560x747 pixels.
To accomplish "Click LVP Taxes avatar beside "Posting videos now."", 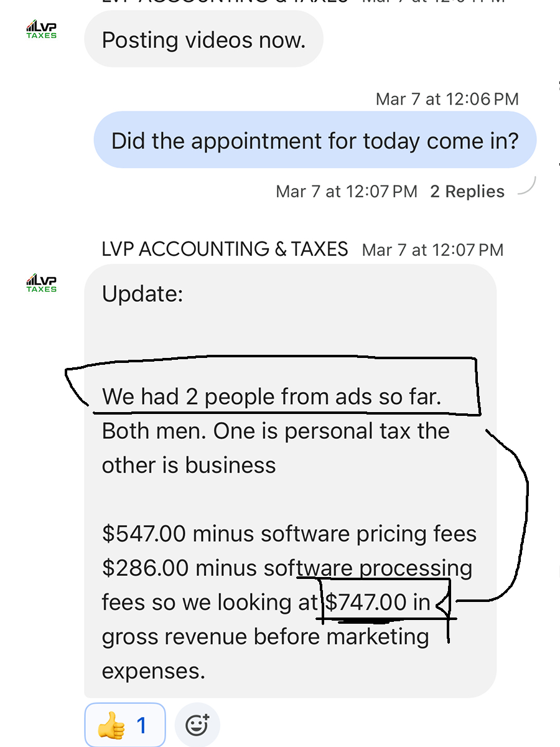I will pos(42,29).
